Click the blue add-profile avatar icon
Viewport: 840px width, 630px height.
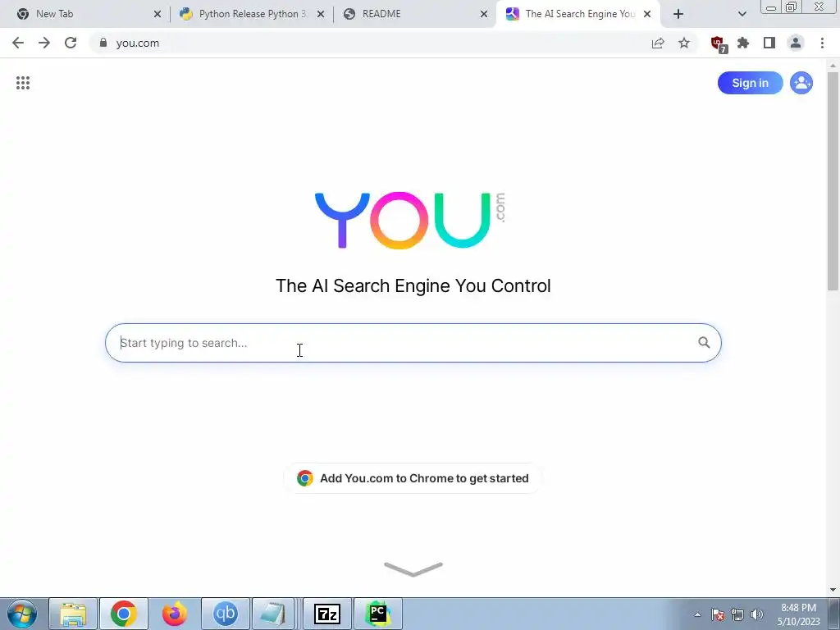(801, 83)
